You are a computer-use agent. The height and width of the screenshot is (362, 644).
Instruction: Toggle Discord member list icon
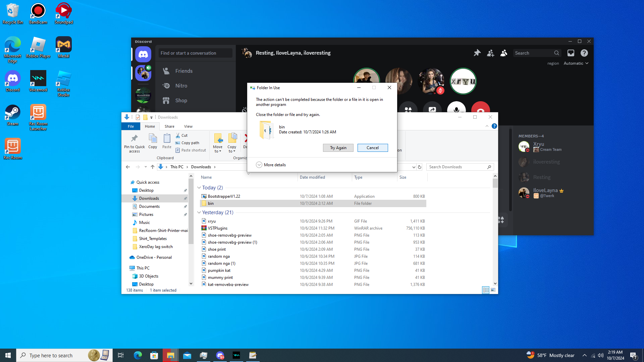[x=504, y=53]
